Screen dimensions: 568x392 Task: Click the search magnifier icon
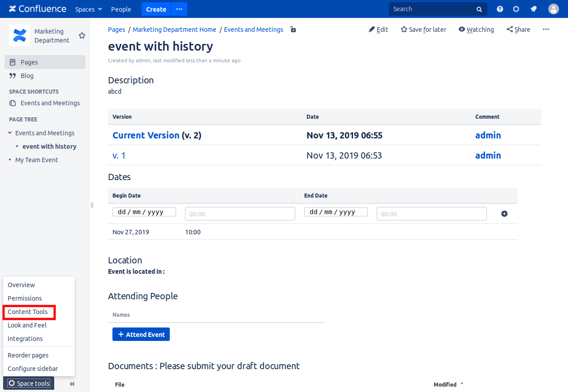(x=479, y=9)
